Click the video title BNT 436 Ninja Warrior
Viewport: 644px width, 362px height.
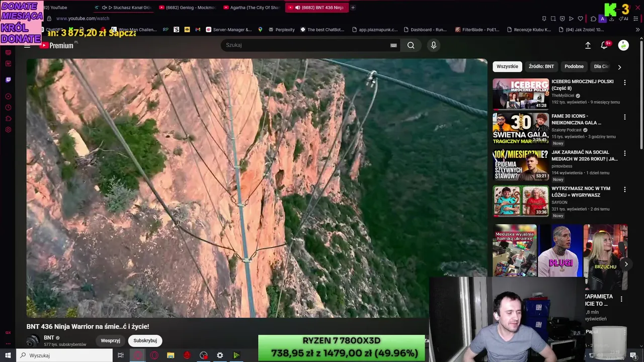(x=88, y=327)
